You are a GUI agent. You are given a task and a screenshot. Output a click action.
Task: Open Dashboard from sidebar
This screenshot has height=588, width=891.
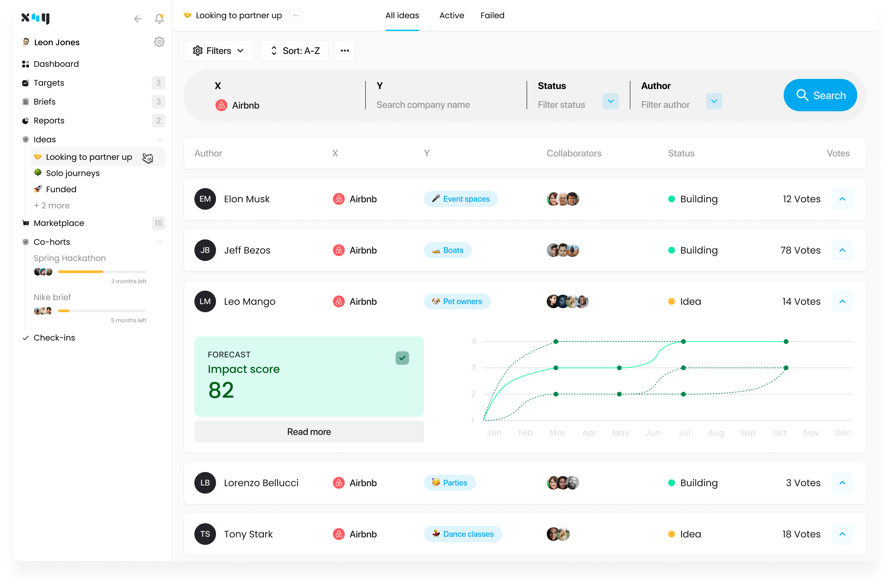56,64
